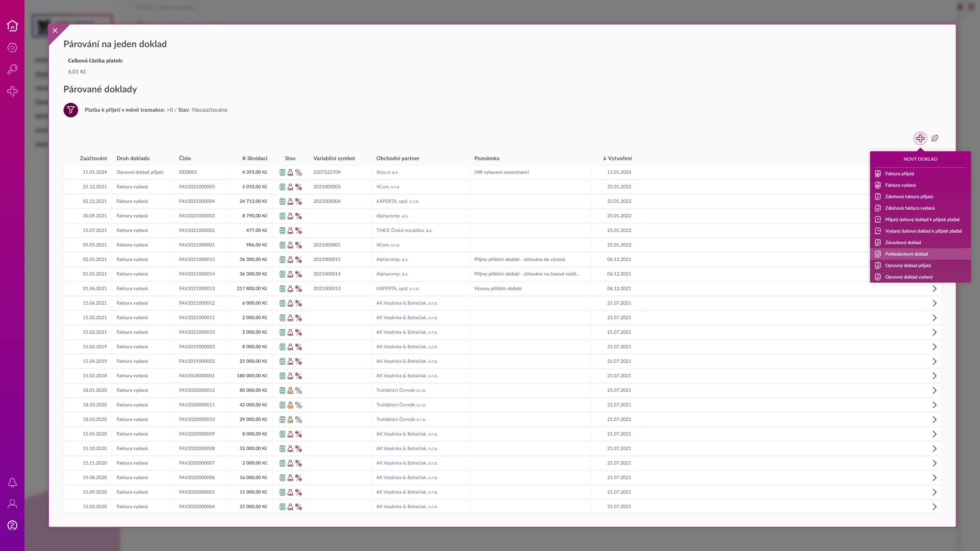Click the new document plus button above table
This screenshot has height=551, width=980.
[920, 139]
